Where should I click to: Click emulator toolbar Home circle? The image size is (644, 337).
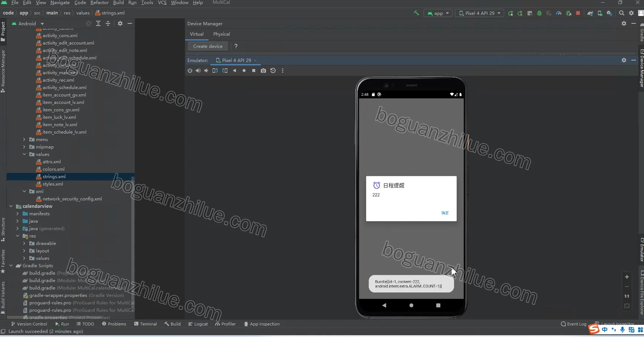(244, 71)
